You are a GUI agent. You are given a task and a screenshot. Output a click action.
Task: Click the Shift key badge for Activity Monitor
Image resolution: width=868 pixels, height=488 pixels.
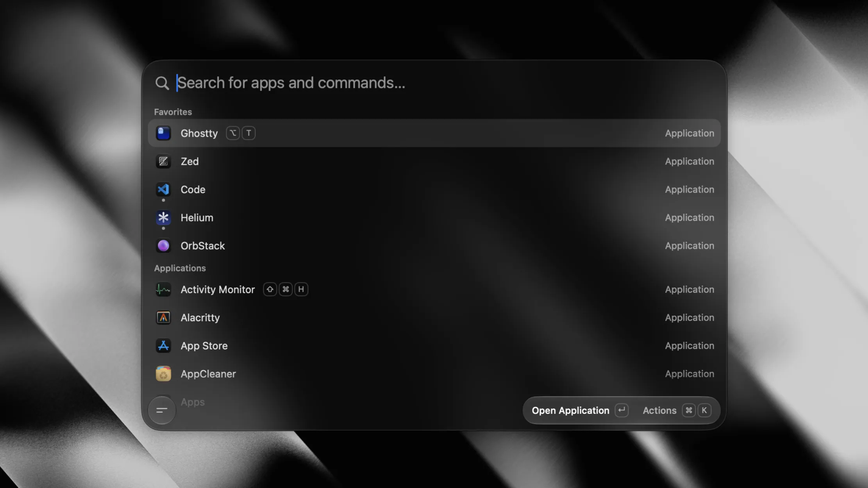[x=270, y=290]
